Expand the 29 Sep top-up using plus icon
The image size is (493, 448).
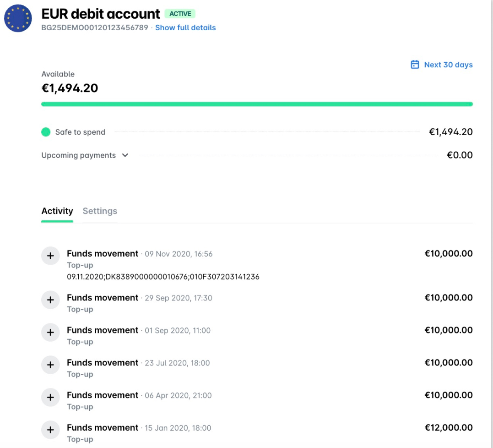50,300
